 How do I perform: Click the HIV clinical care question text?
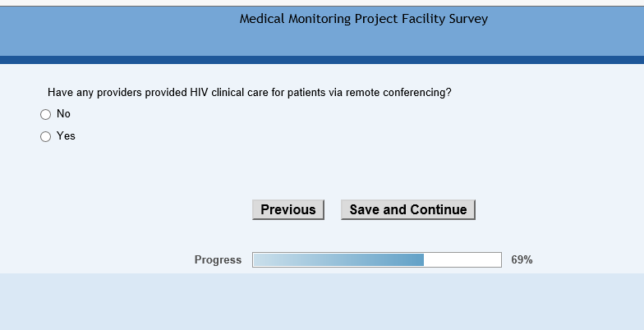coord(249,93)
